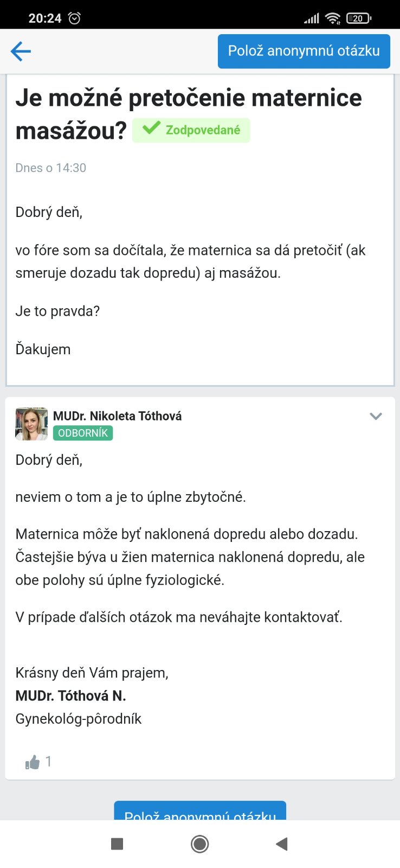This screenshot has height=868, width=400.
Task: Open the "MUDr. Nikoleta Tóthová" name link
Action: (117, 416)
